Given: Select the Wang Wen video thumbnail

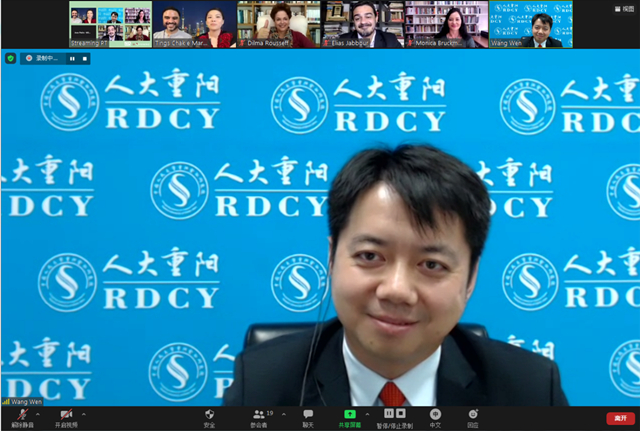Looking at the screenshot, I should [x=531, y=24].
